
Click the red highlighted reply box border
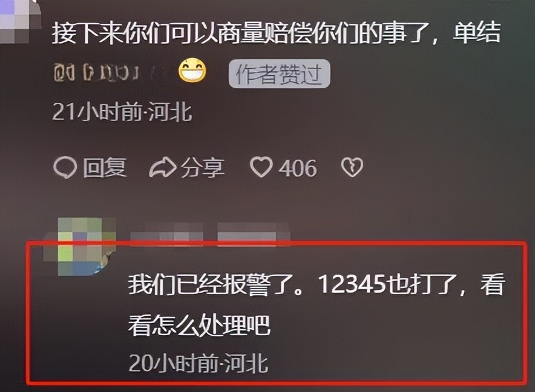[x=277, y=244]
